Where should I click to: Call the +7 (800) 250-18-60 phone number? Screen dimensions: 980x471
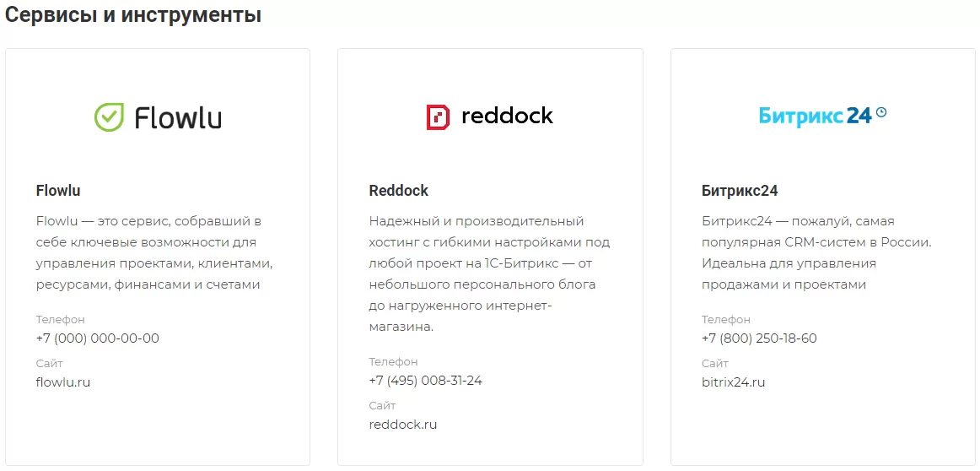point(759,338)
